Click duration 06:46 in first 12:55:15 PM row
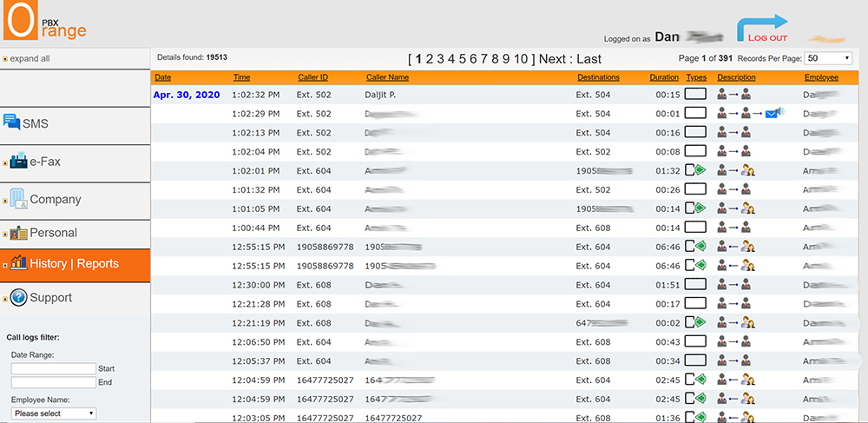 667,247
